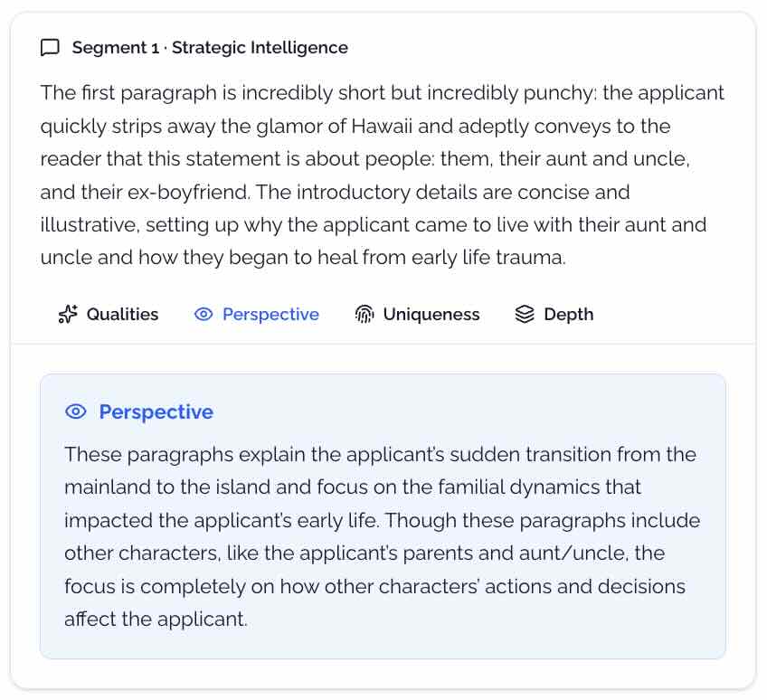Click the Perspective heading in the blue panel
Screen dimensions: 767x700
(x=157, y=411)
